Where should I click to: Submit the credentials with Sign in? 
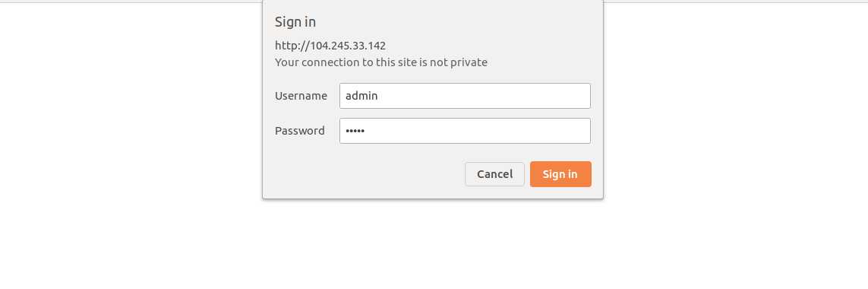(560, 174)
